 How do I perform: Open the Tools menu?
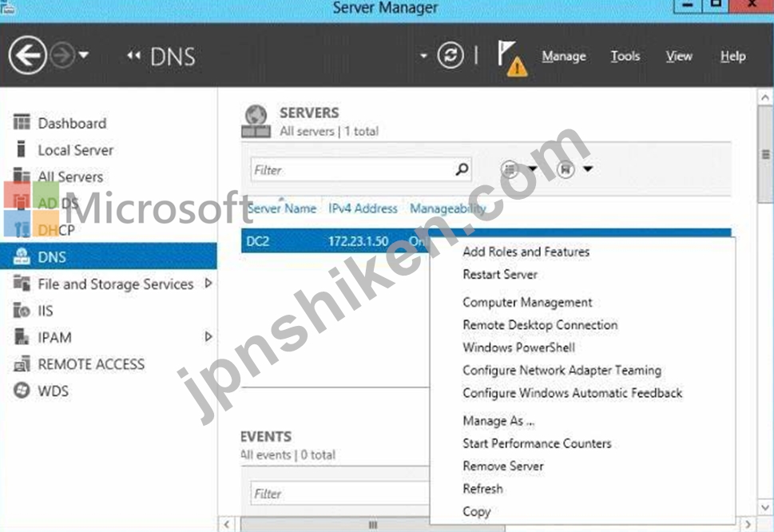click(625, 56)
